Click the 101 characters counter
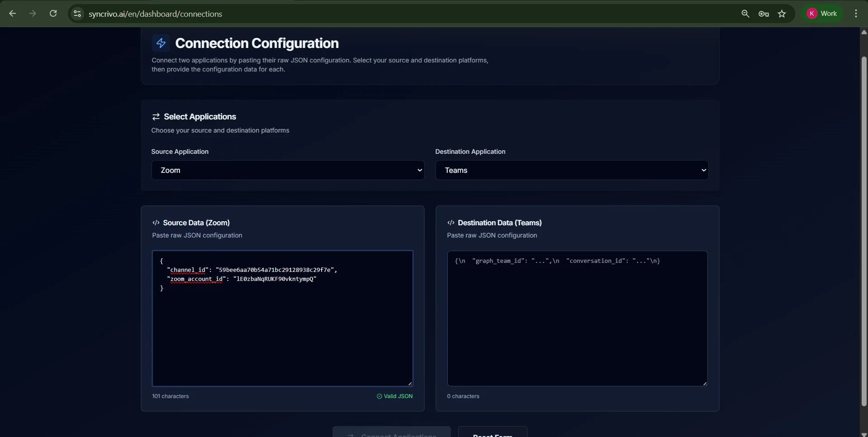 [171, 396]
